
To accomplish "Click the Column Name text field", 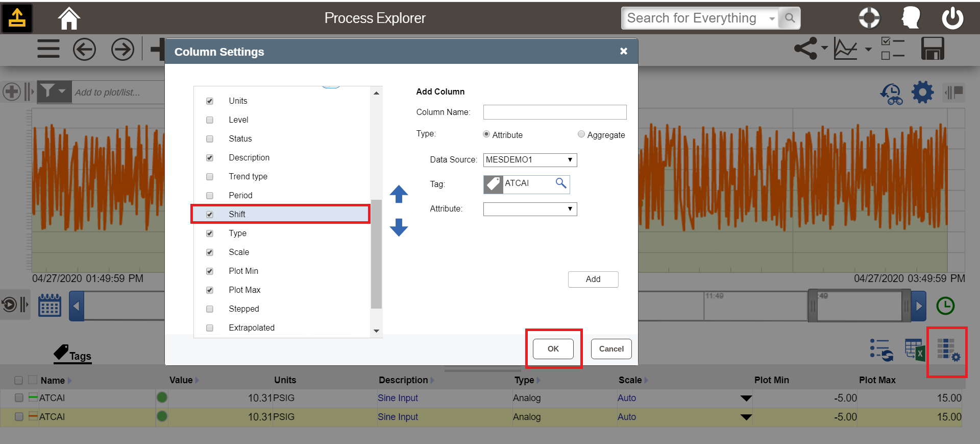I will (x=554, y=112).
